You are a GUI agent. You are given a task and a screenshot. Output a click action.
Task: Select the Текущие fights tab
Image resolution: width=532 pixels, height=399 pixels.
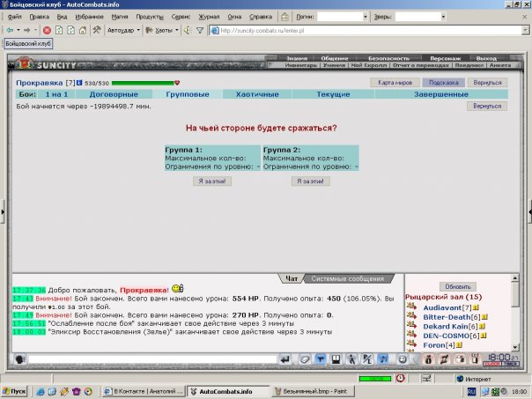tap(333, 94)
